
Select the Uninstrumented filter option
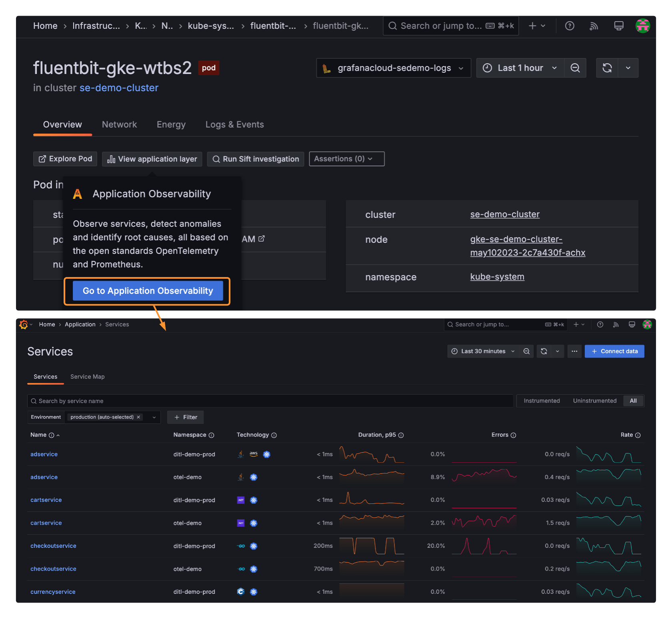(x=594, y=401)
